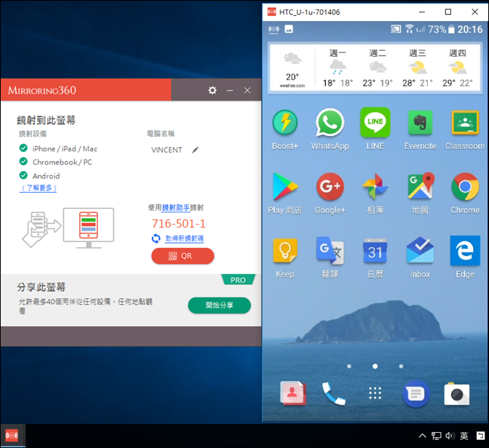Tap image notification icon in phone status bar

(289, 29)
